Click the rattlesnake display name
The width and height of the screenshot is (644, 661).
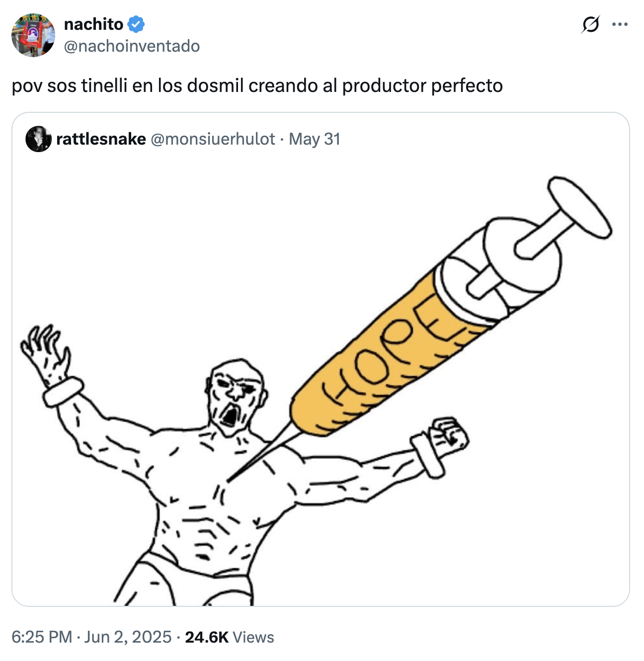click(101, 139)
